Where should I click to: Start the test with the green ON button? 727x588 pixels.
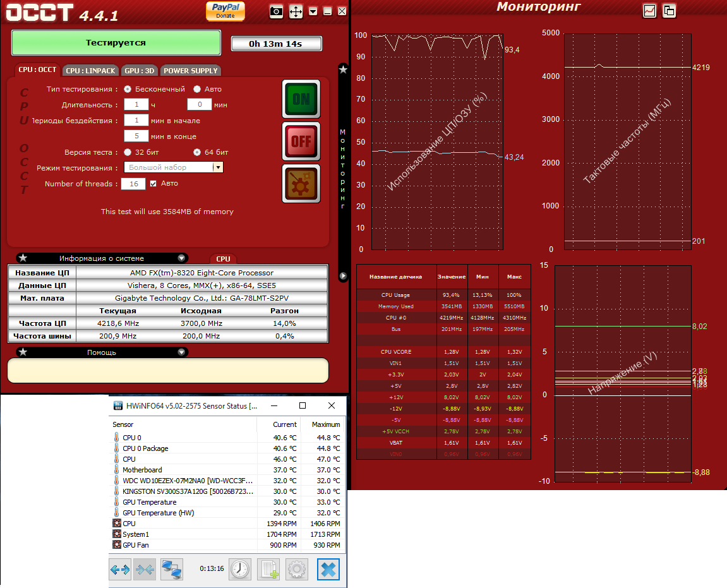tap(301, 99)
